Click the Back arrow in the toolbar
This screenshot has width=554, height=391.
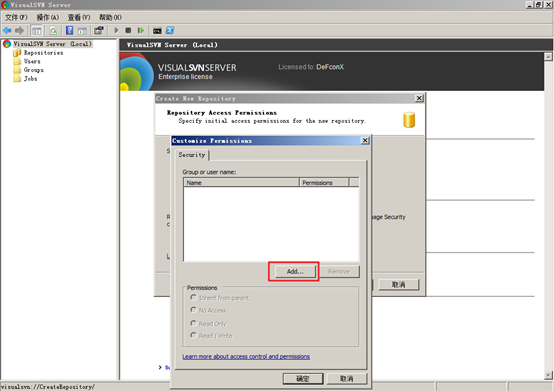[7, 31]
